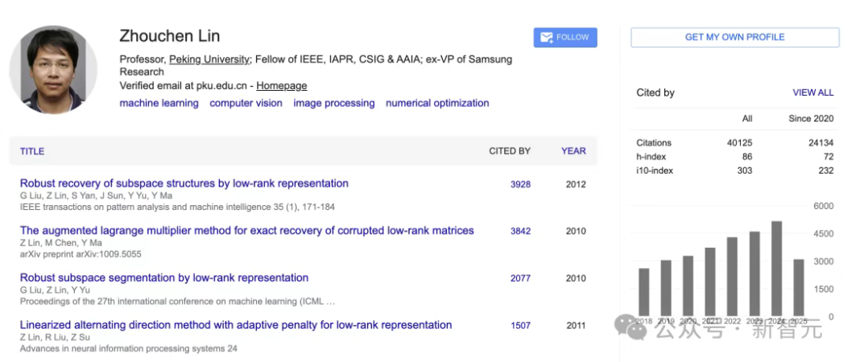The width and height of the screenshot is (868, 362).
Task: Follow Zhouchen Lin's profile
Action: 565,38
